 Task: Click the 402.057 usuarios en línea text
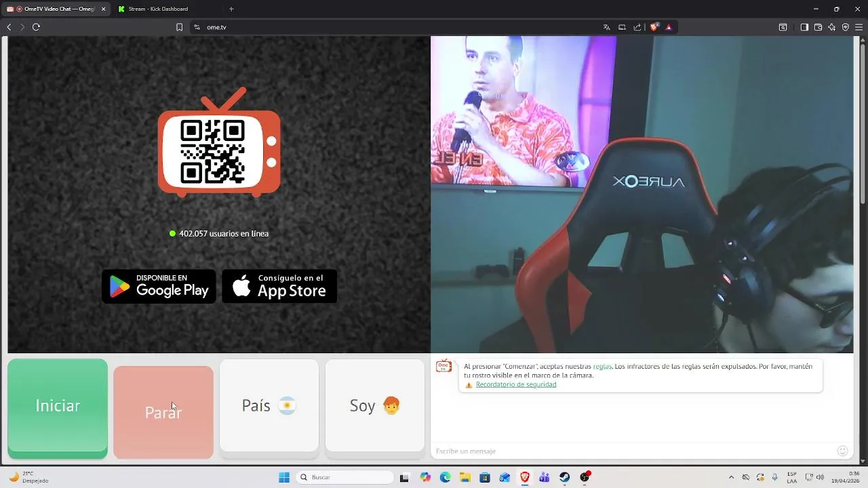(224, 233)
